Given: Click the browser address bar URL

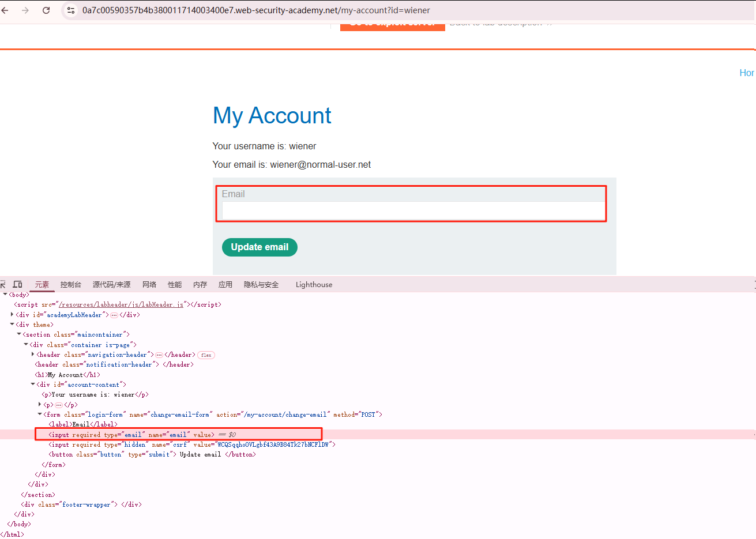Looking at the screenshot, I should coord(256,10).
